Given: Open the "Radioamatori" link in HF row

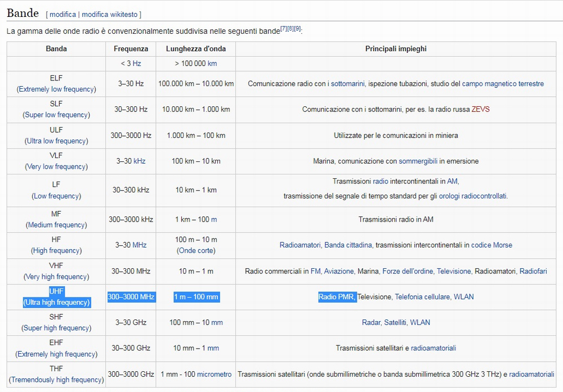Looking at the screenshot, I should tap(300, 245).
